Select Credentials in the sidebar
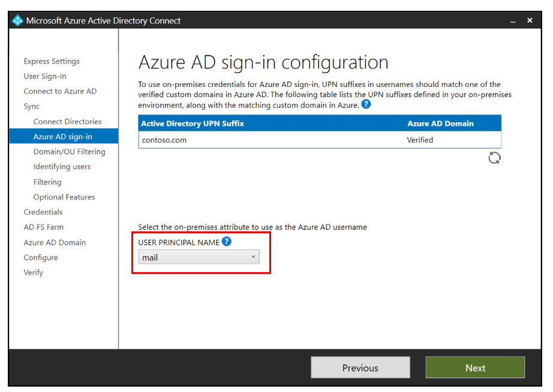This screenshot has height=392, width=553. tap(43, 212)
